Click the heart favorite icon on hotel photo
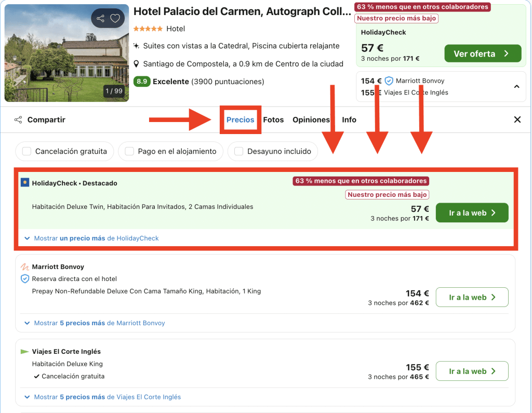 click(115, 19)
